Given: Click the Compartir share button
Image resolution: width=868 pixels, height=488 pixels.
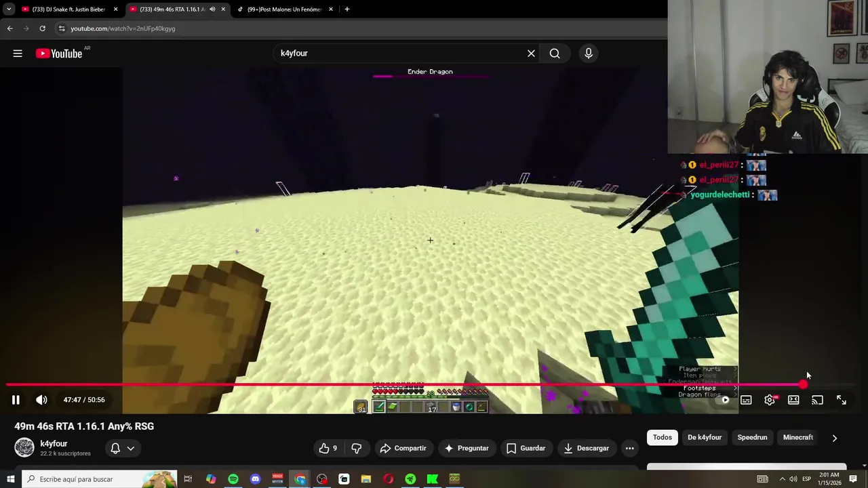Looking at the screenshot, I should coord(403,448).
